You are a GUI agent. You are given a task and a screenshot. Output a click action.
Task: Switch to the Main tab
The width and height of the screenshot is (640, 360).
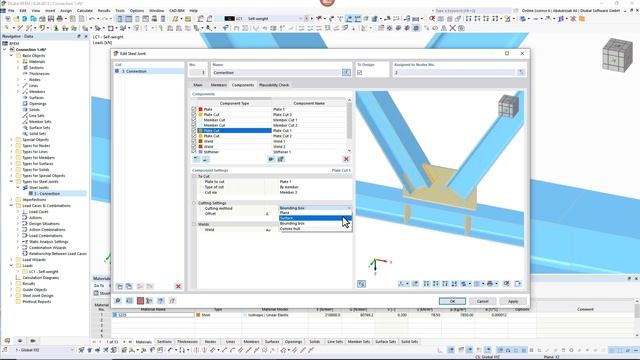[x=198, y=85]
